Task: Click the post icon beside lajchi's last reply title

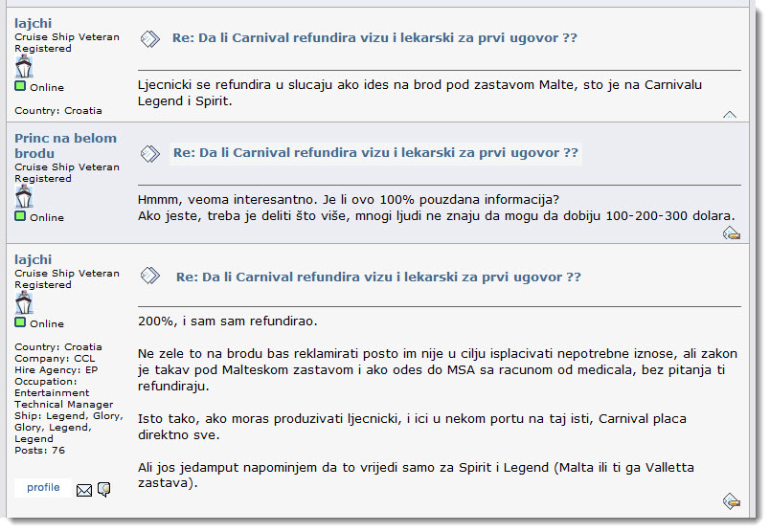Action: point(149,276)
